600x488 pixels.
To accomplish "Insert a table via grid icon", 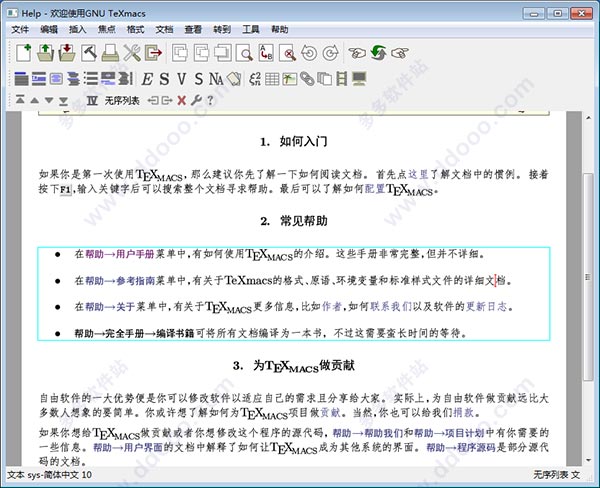I will tap(272, 79).
